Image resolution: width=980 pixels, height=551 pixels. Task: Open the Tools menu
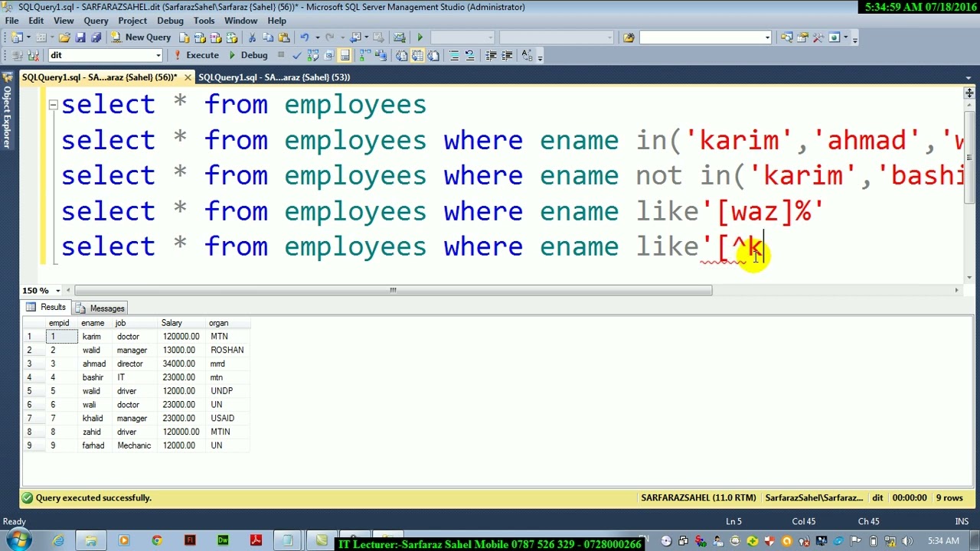click(204, 21)
